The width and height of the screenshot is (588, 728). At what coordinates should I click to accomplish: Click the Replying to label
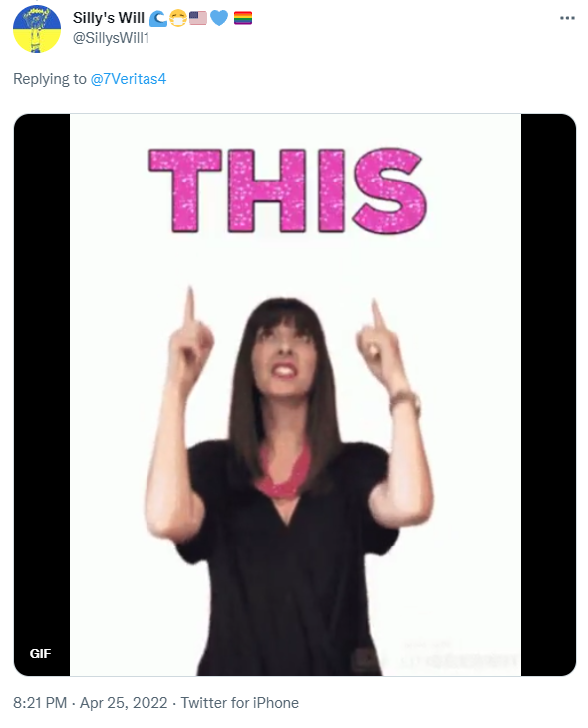pos(50,79)
